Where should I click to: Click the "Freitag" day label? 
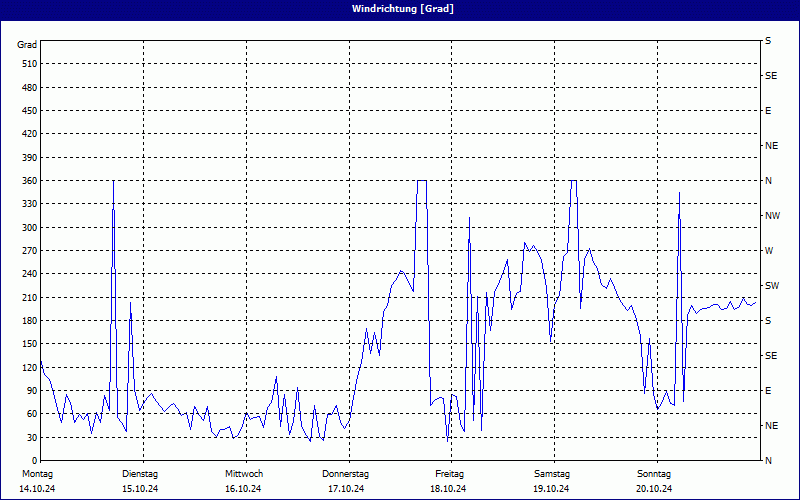pos(449,474)
